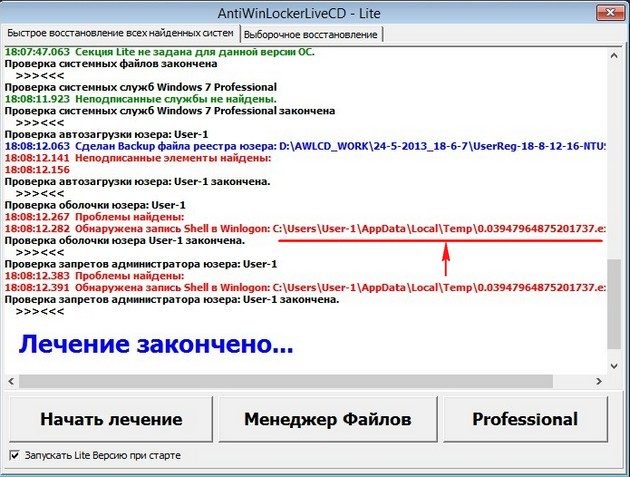Click the 'Лечение закончено...' message
The height and width of the screenshot is (477, 630).
point(156,344)
